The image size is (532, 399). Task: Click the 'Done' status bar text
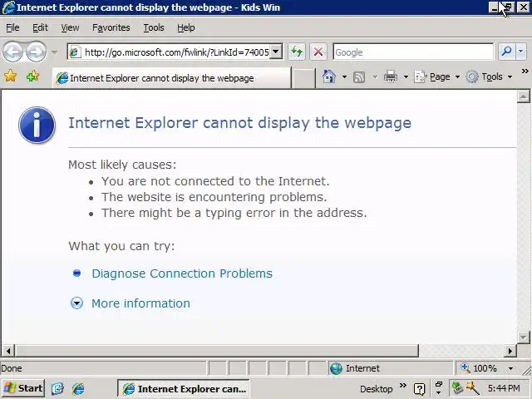(x=12, y=368)
